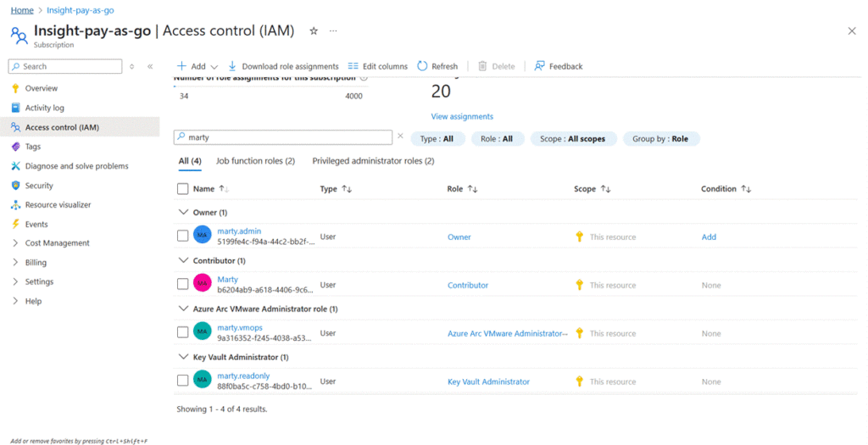Viewport: 868px width, 445px height.
Task: Click the Events lightning icon
Action: click(15, 225)
